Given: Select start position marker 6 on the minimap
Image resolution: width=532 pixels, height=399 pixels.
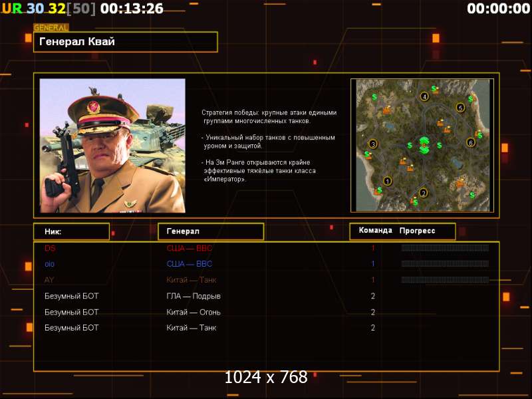Looking at the screenshot, I should 471,142.
